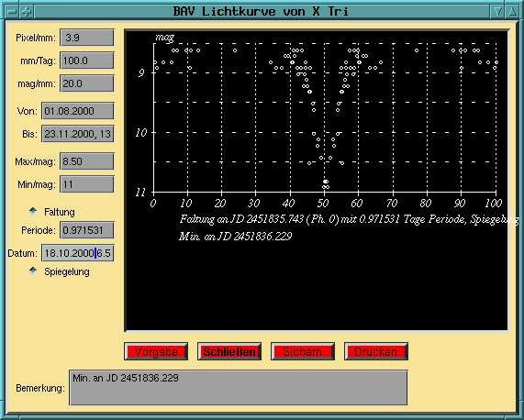Edit the mm/Tag field
Image resolution: width=524 pixels, height=420 pixels.
tap(87, 61)
